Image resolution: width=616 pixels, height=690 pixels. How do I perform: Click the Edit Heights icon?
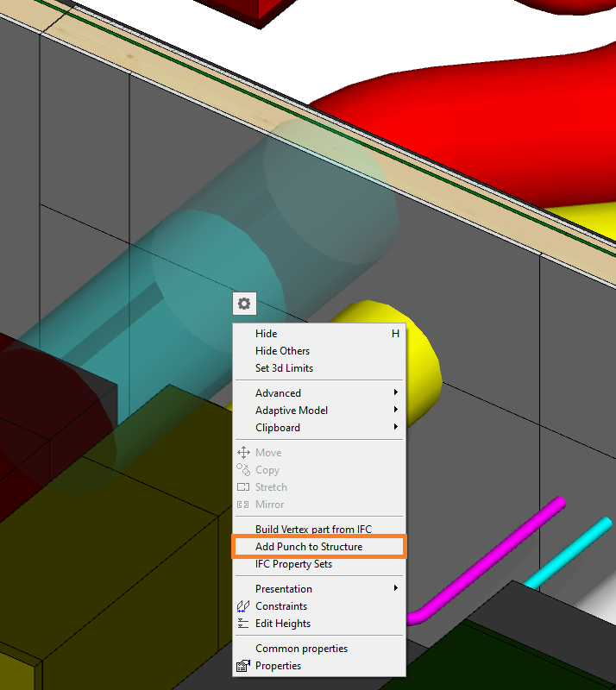pos(243,624)
